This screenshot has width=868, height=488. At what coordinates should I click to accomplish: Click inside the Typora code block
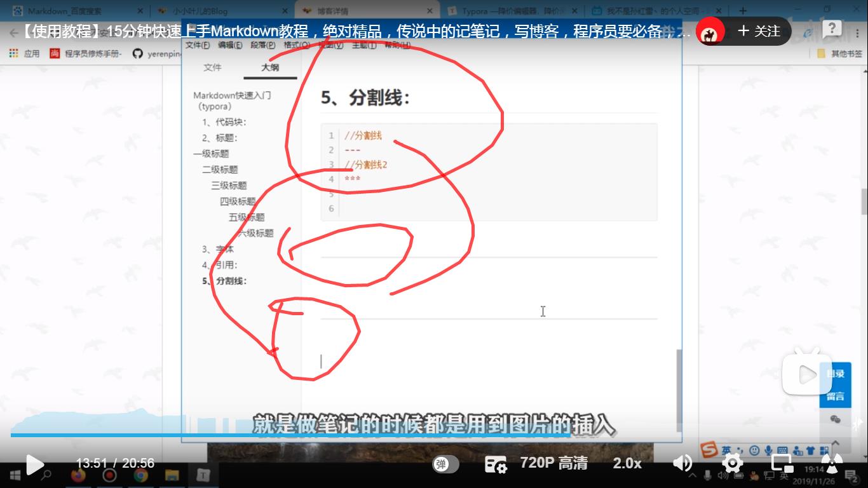click(x=489, y=172)
